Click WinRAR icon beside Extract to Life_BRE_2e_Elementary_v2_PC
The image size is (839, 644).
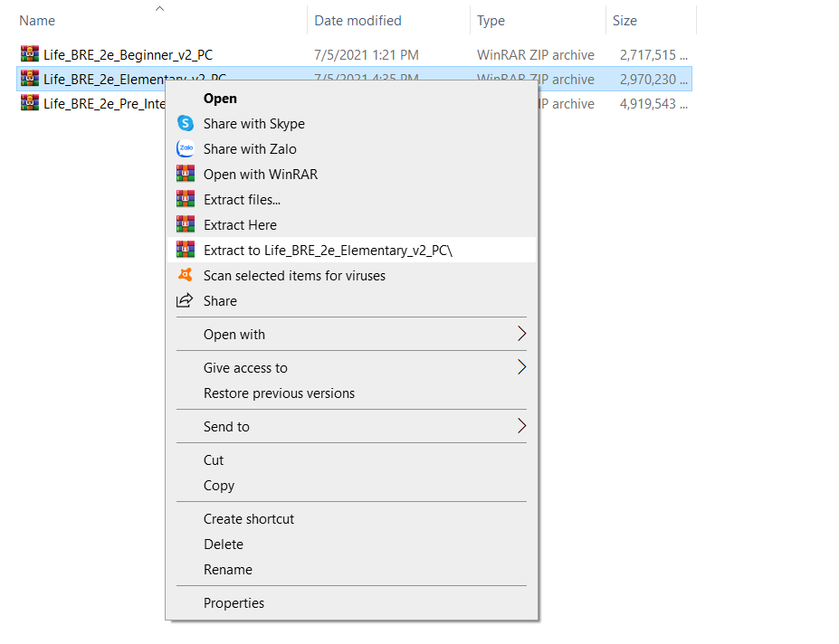pyautogui.click(x=186, y=250)
